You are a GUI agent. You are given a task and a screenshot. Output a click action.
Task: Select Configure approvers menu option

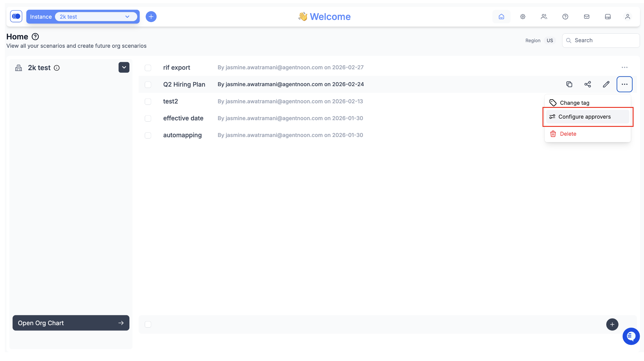(584, 117)
